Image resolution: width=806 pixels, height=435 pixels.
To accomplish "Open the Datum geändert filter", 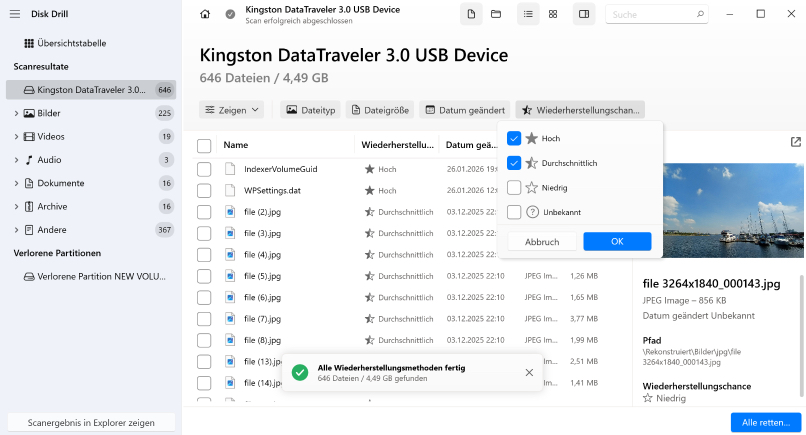I will pos(465,110).
